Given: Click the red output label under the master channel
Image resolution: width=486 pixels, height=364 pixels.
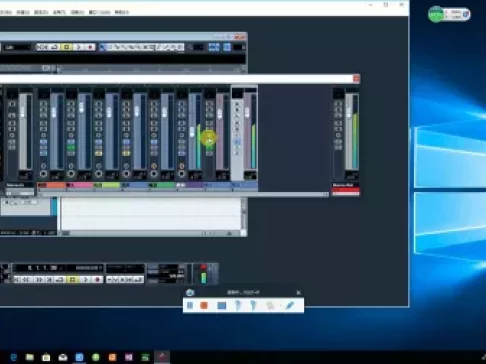Looking at the screenshot, I should pyautogui.click(x=346, y=192).
